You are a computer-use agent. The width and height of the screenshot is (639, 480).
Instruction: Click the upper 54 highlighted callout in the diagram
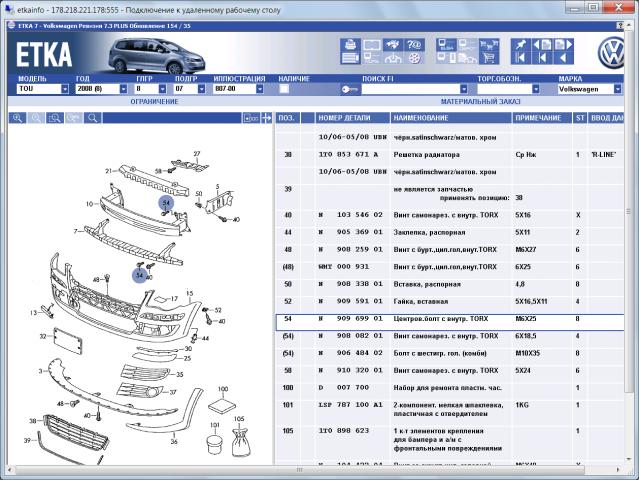pos(166,203)
